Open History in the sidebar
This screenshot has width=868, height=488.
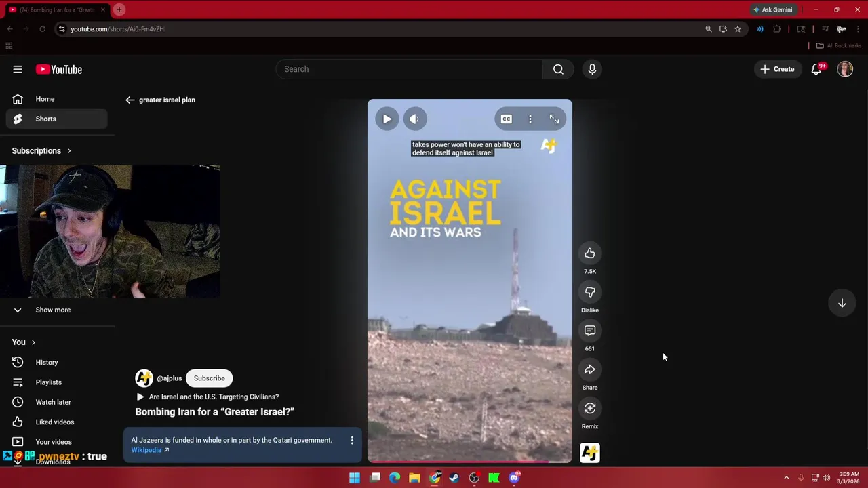pos(57,363)
